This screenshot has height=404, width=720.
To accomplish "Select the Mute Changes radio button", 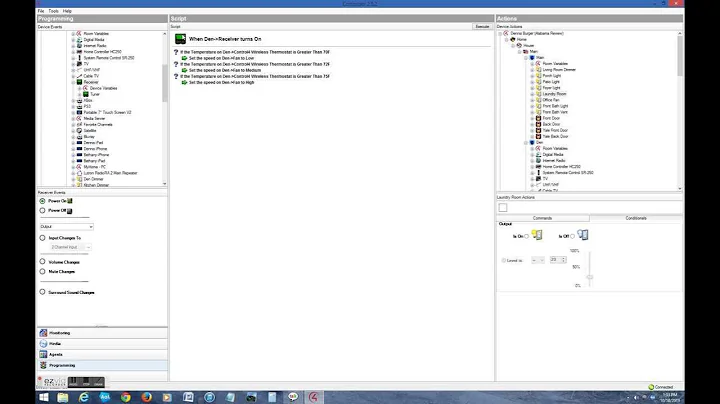I will (x=42, y=271).
